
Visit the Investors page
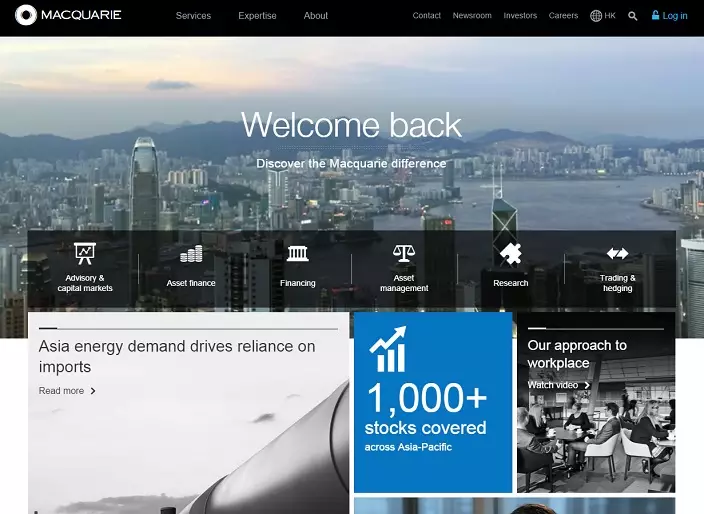click(x=520, y=16)
